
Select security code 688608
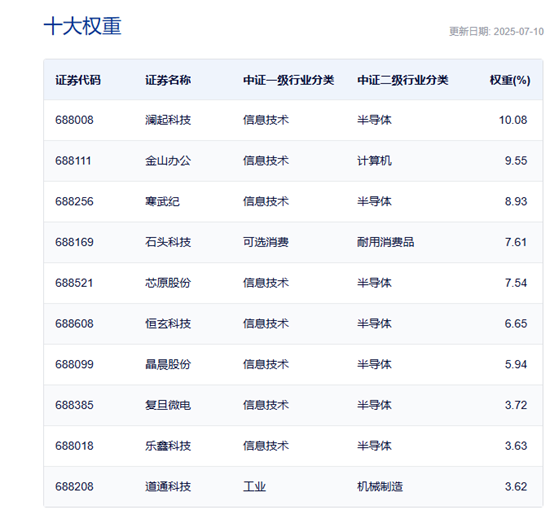point(75,324)
